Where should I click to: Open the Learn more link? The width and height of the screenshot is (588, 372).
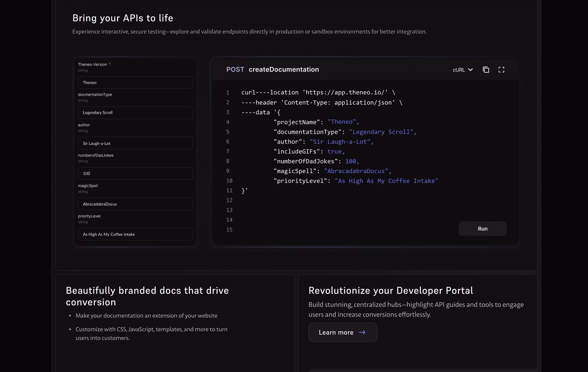coord(343,332)
